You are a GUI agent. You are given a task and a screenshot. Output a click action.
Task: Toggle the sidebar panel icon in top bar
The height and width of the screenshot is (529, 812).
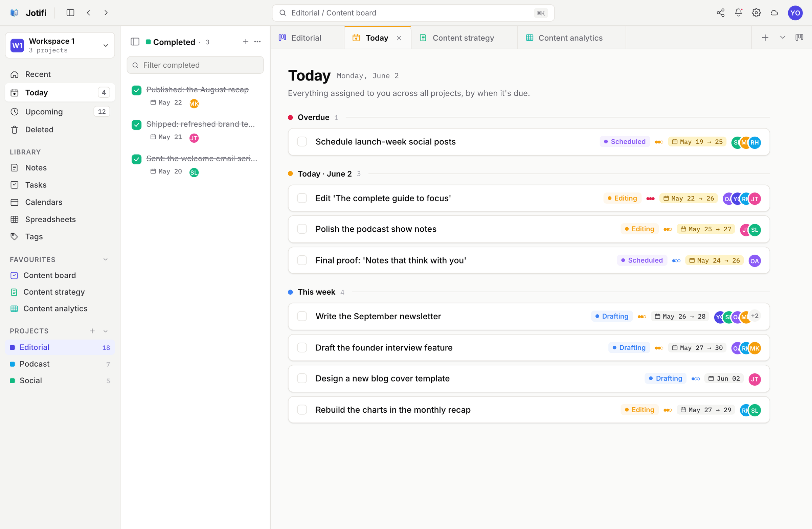pyautogui.click(x=70, y=13)
